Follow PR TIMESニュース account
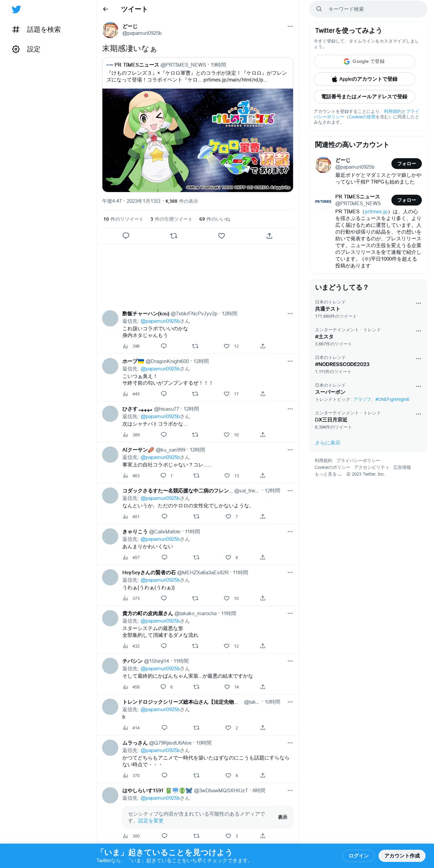The width and height of the screenshot is (434, 868). coord(407,200)
